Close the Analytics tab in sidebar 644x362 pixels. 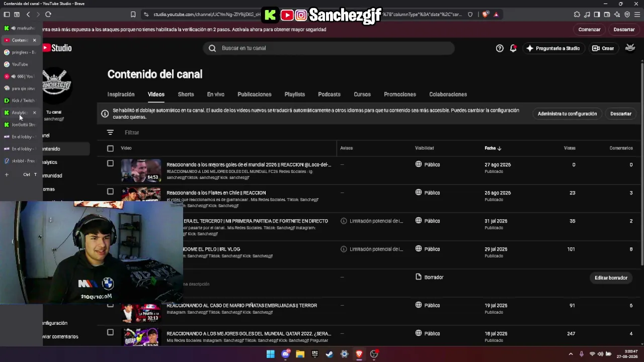pos(34,113)
